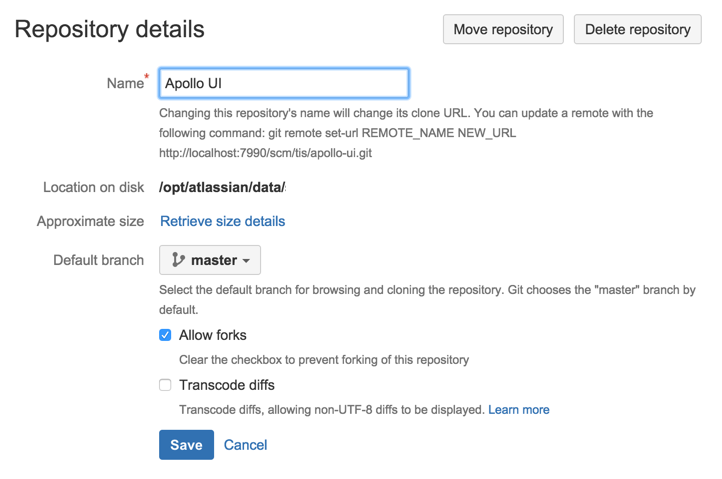Image resolution: width=722 pixels, height=479 pixels.
Task: Save the repository settings
Action: click(x=186, y=445)
